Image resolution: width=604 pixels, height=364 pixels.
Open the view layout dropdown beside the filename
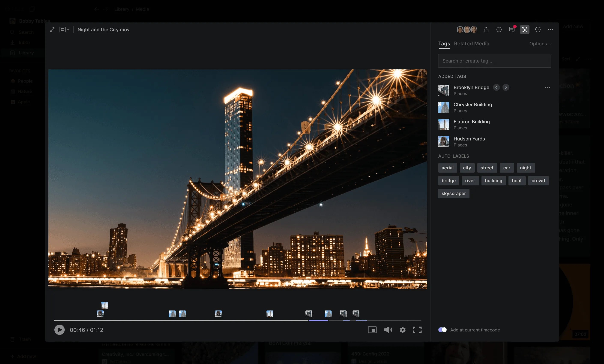[64, 30]
